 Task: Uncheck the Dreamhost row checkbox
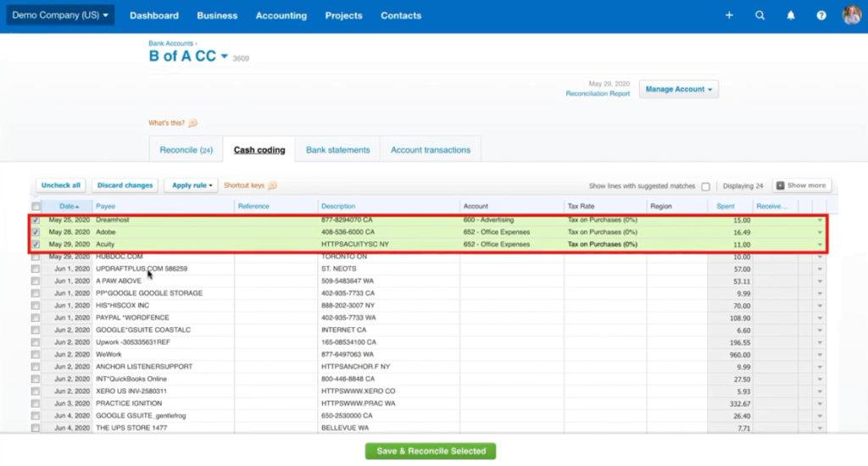click(36, 220)
